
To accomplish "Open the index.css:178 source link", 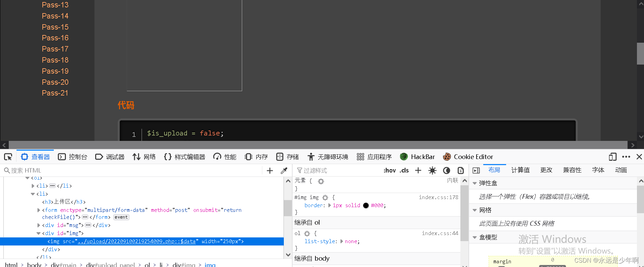I will (x=439, y=197).
